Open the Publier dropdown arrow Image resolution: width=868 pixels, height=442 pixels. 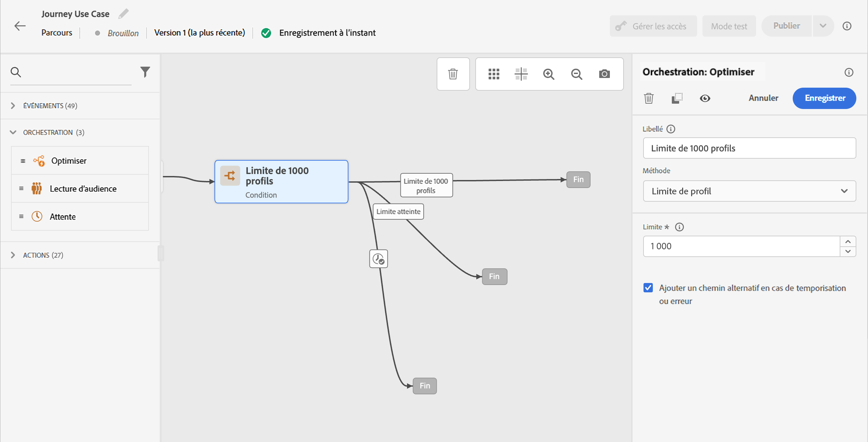point(823,26)
